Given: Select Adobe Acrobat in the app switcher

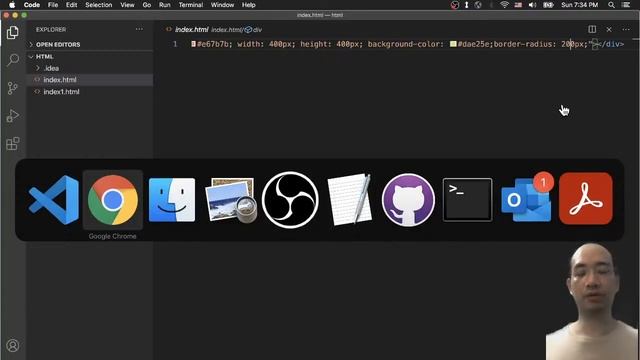Looking at the screenshot, I should pyautogui.click(x=586, y=199).
